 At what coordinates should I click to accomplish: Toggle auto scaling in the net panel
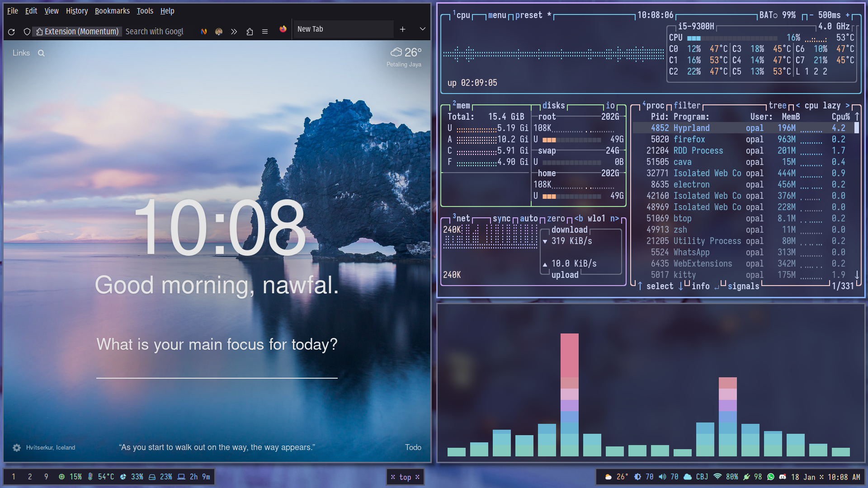(x=529, y=218)
